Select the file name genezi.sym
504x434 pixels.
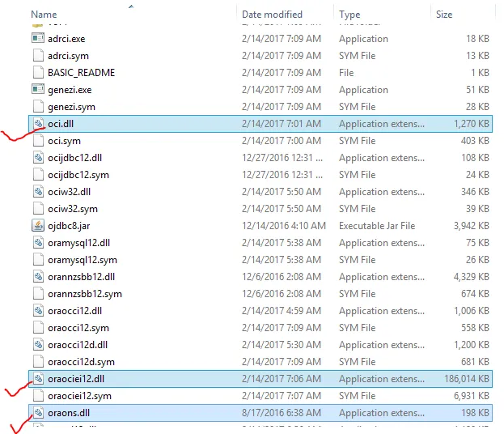click(71, 107)
